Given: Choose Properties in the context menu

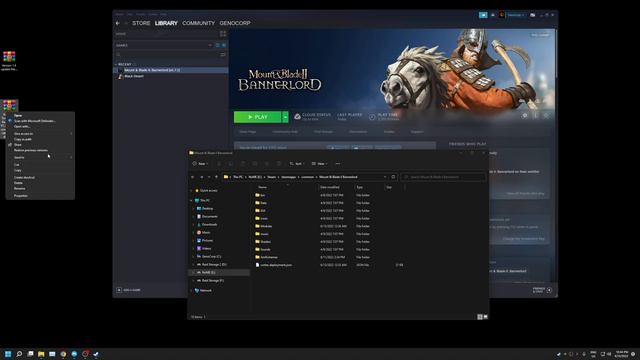Looking at the screenshot, I should (x=40, y=196).
